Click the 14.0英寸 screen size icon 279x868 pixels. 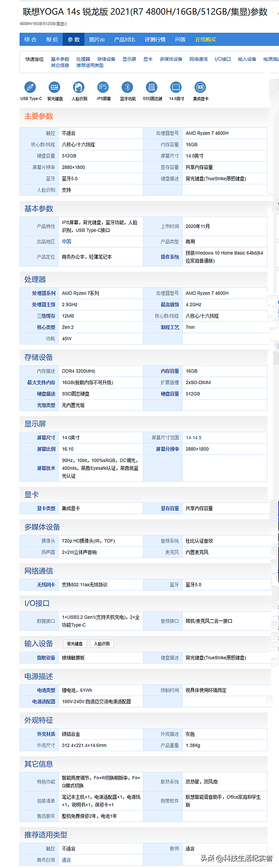176,87
